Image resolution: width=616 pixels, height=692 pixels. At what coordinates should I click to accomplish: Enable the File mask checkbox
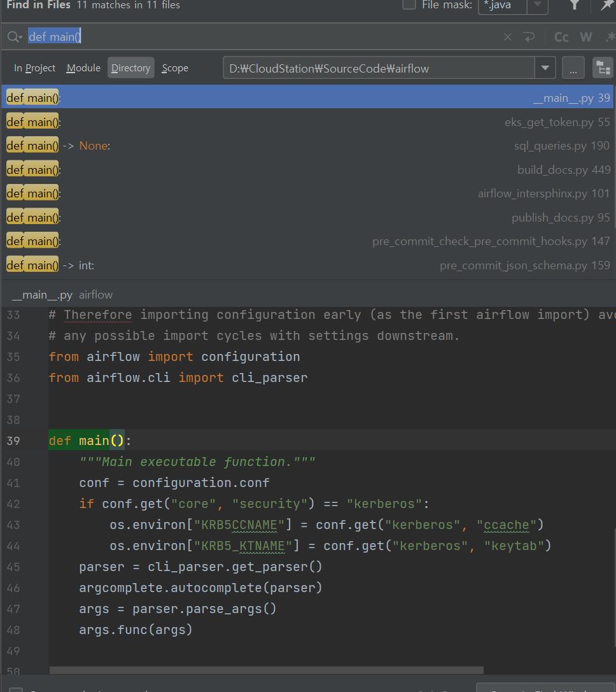click(409, 5)
